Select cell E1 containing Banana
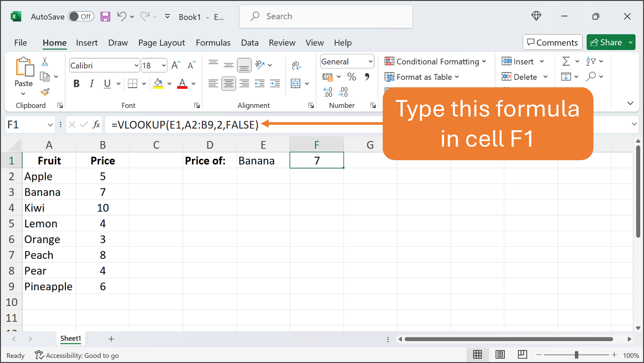 click(x=263, y=161)
